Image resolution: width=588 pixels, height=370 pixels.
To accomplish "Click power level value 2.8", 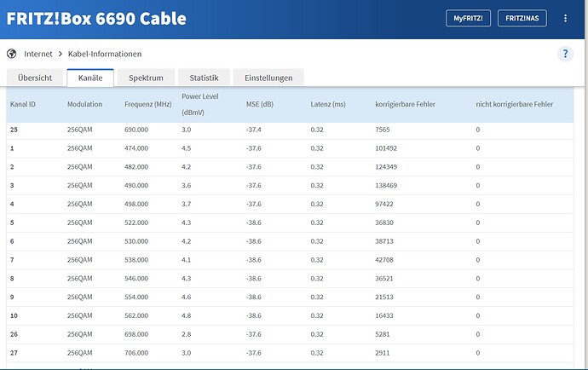I will coord(187,334).
